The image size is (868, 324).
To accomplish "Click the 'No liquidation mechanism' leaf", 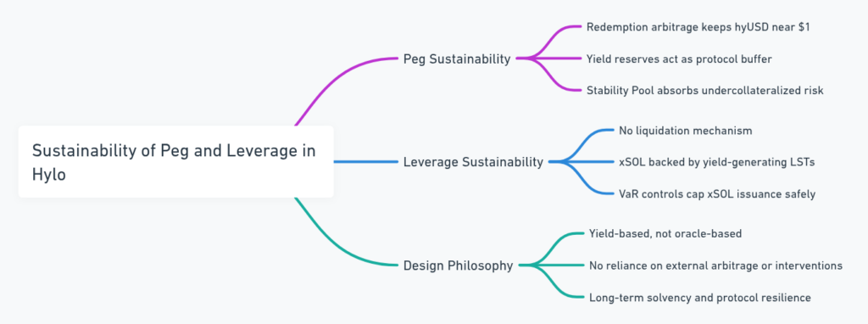I will 685,131.
